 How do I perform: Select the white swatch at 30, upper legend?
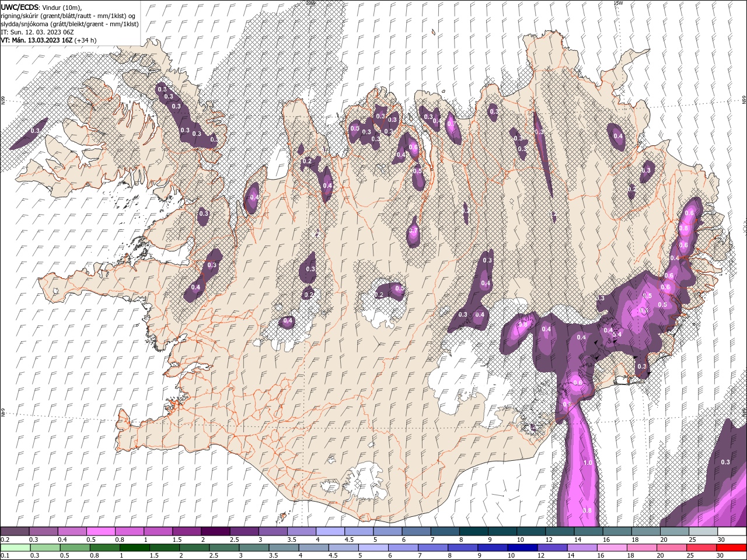732,531
